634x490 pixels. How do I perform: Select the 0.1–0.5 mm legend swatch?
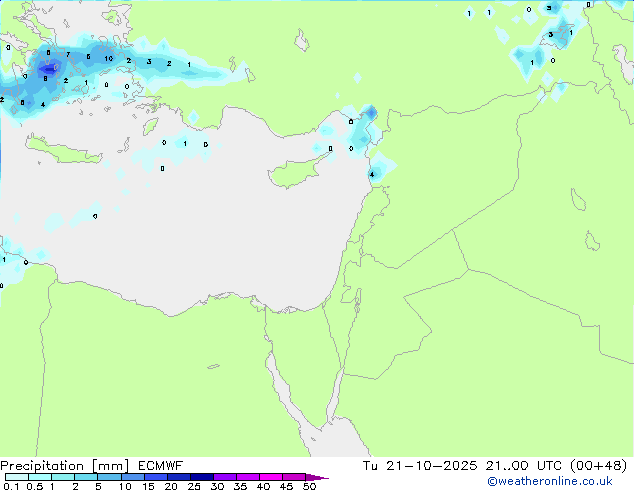coord(17,477)
